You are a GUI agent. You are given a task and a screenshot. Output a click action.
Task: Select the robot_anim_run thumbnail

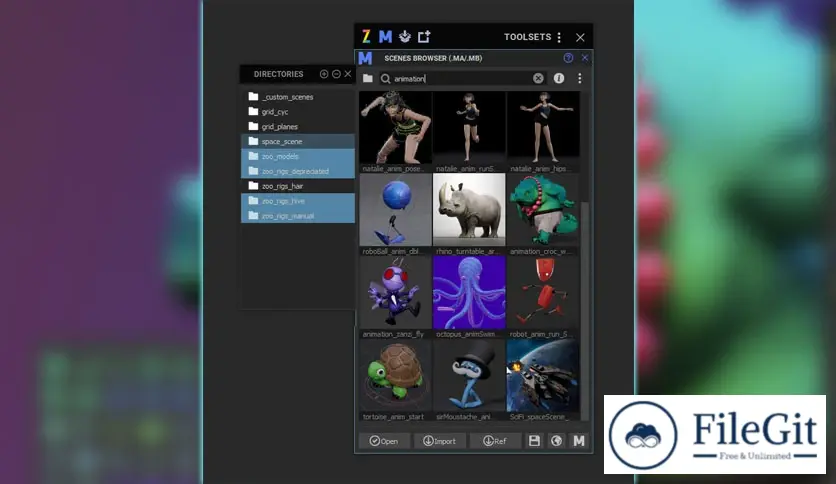543,293
